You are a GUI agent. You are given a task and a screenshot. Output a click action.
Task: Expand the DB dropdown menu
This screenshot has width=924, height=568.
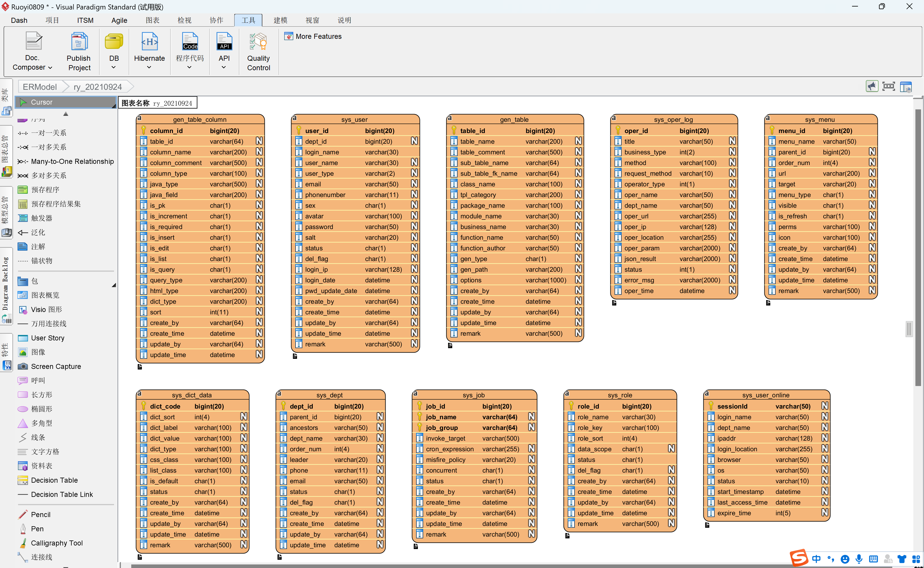[114, 68]
